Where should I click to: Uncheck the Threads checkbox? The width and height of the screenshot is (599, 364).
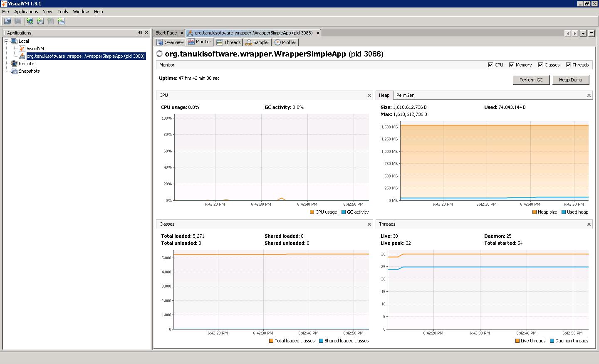tap(568, 65)
